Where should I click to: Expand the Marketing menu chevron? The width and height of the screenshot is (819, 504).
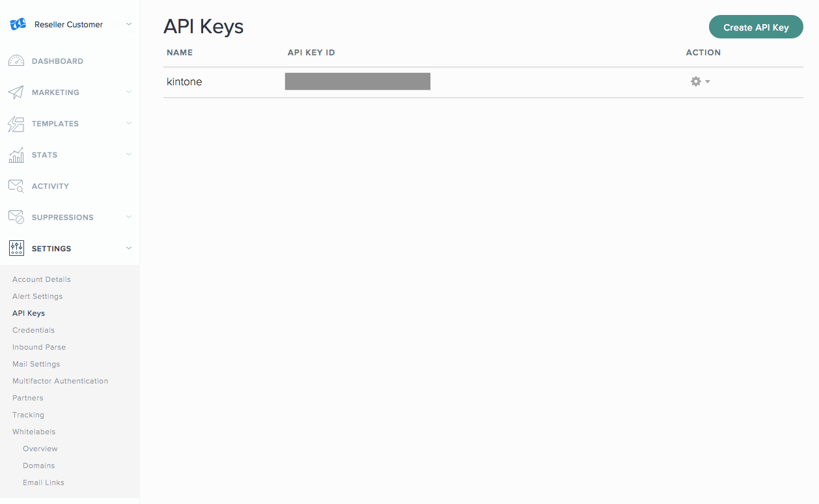128,92
